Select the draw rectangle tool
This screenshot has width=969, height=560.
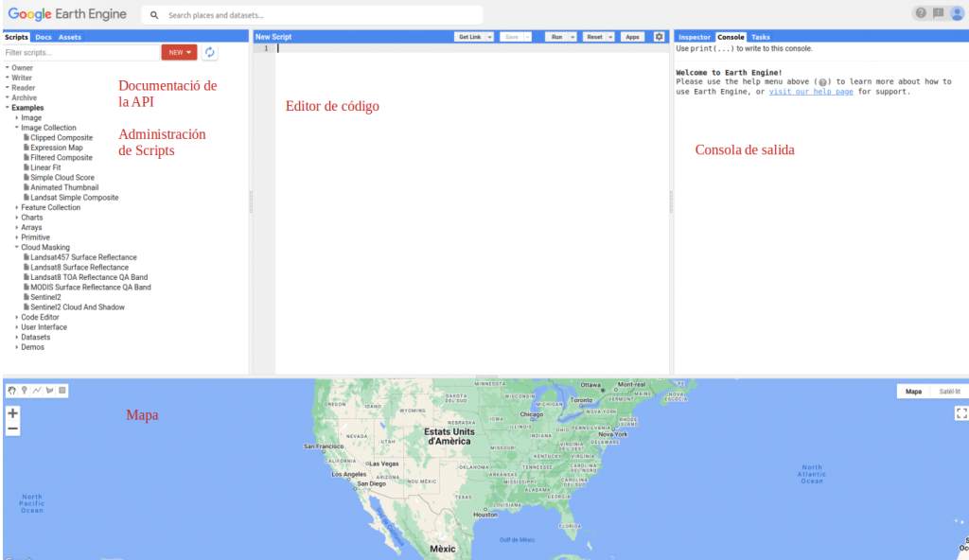click(62, 390)
